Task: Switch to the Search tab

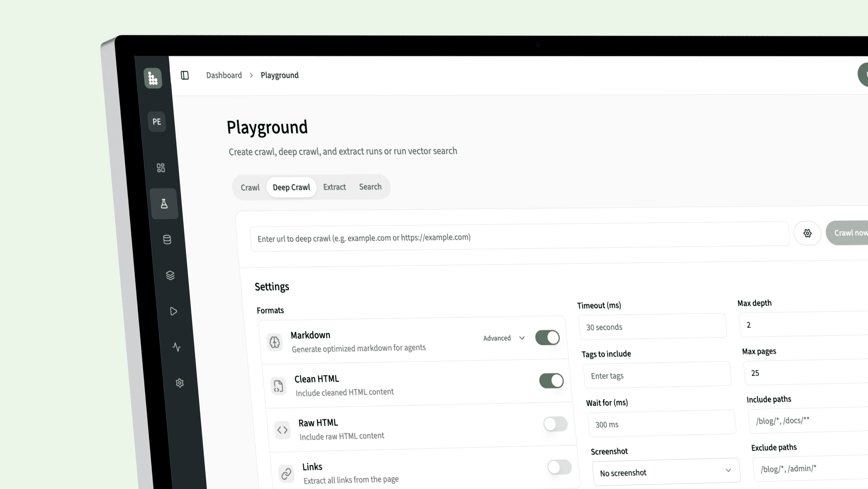Action: [370, 186]
